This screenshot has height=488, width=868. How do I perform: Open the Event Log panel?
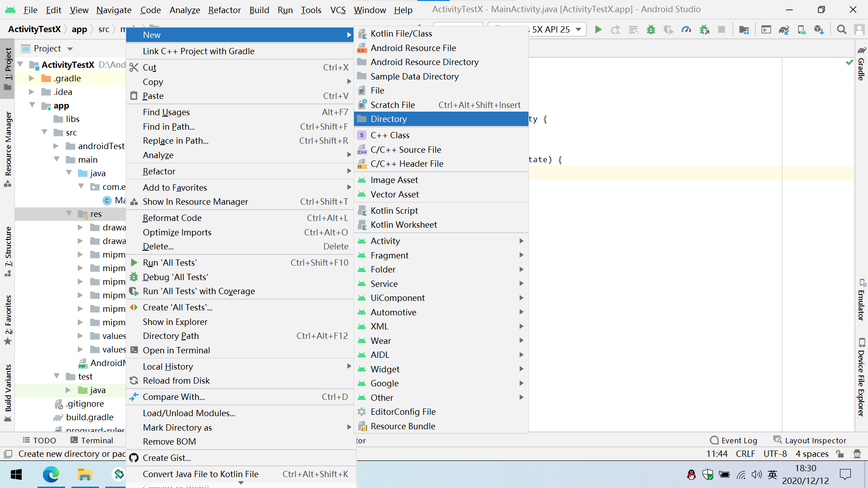pos(733,440)
